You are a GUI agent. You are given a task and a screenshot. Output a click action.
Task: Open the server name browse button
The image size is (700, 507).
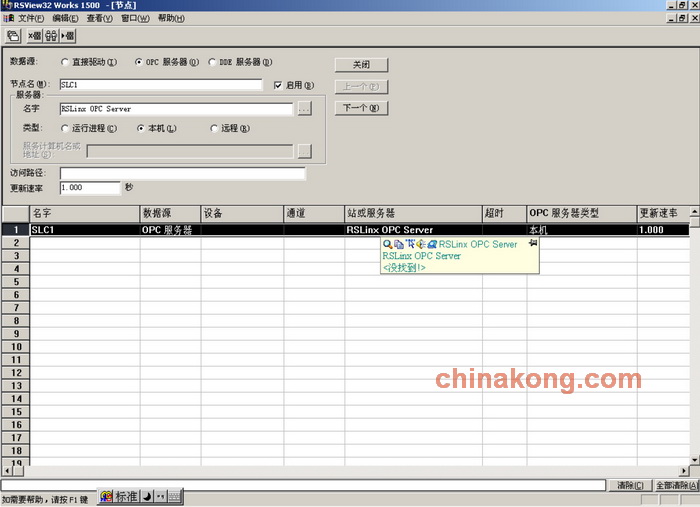click(304, 108)
